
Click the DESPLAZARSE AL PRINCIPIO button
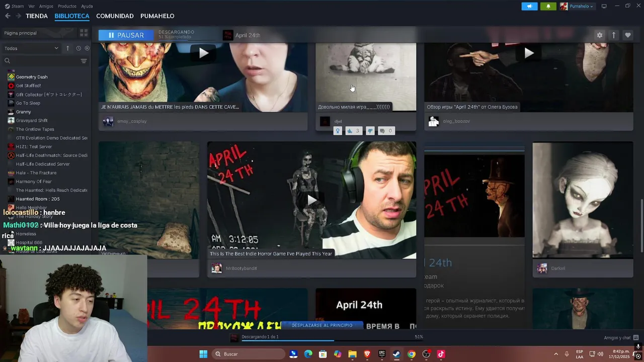pyautogui.click(x=322, y=325)
